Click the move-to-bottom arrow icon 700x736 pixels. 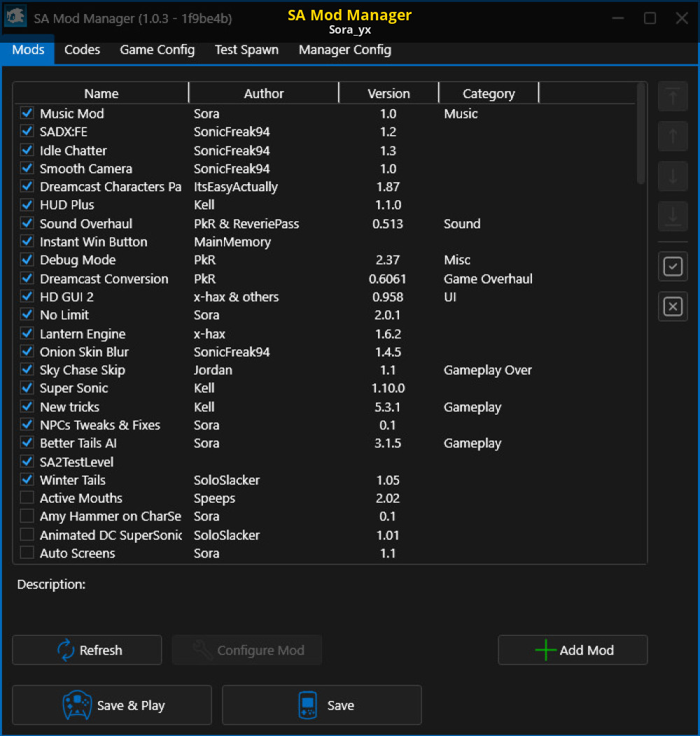click(673, 216)
